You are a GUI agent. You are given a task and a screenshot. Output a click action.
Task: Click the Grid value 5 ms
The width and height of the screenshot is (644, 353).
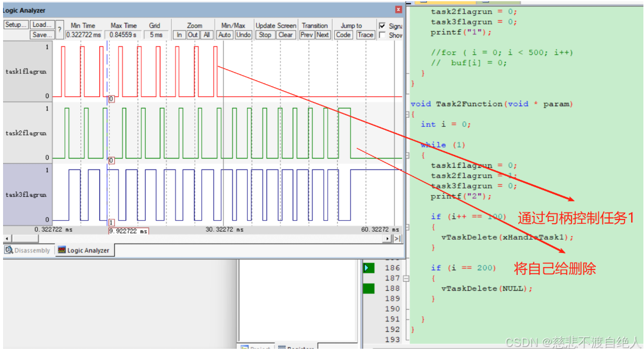[156, 35]
